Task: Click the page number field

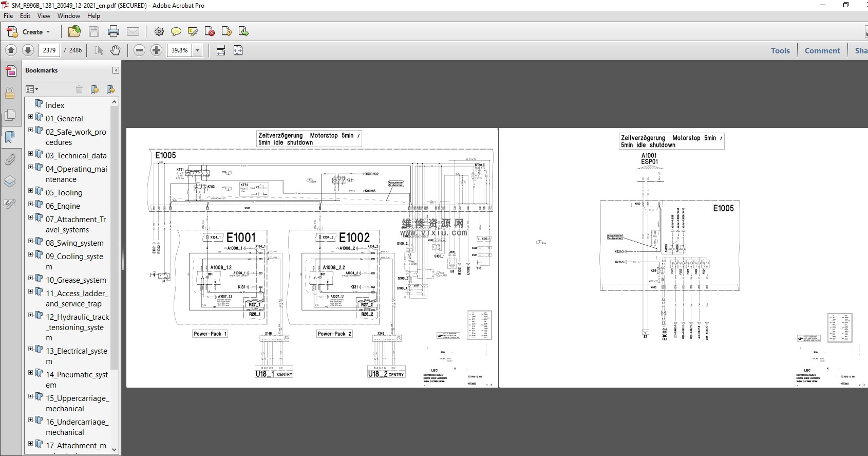Action: [49, 50]
